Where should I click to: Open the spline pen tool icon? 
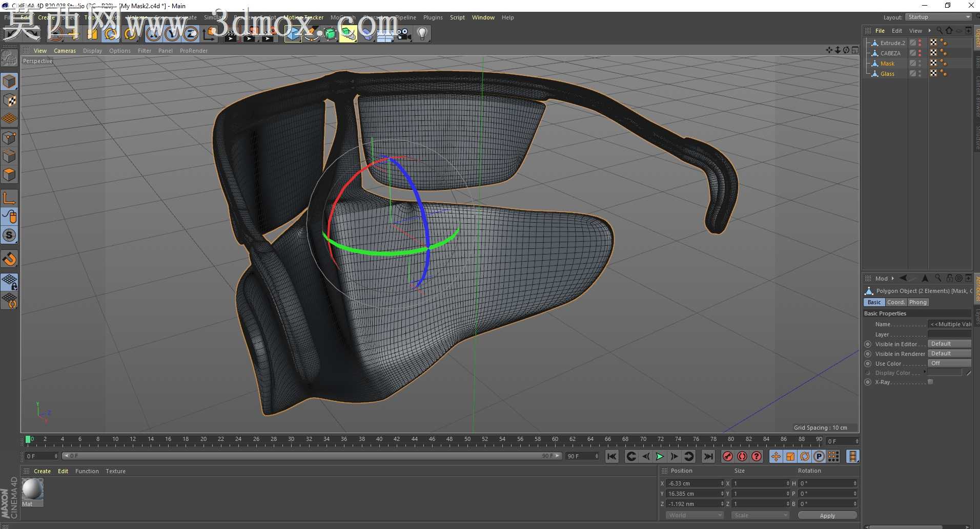311,34
